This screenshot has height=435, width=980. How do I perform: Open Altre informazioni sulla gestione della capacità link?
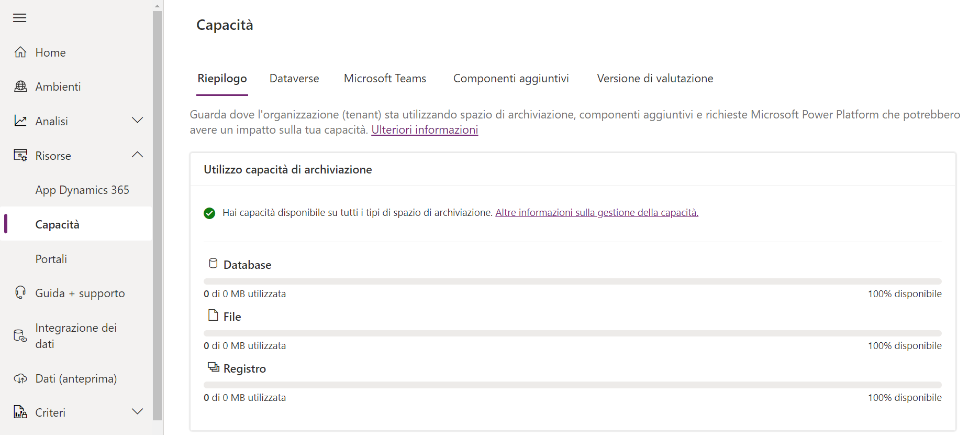click(x=597, y=213)
